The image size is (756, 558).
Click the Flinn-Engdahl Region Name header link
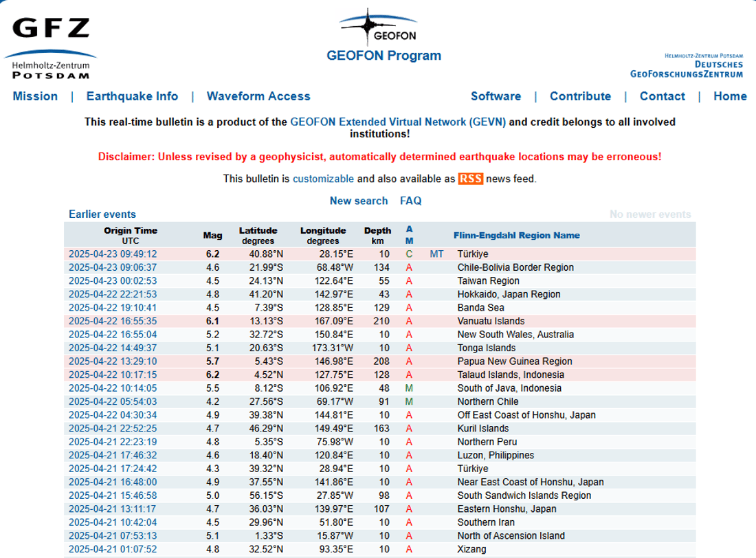tap(516, 235)
